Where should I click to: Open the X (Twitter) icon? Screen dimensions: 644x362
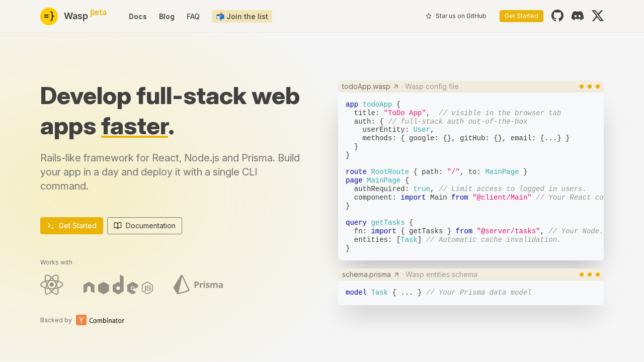[598, 16]
